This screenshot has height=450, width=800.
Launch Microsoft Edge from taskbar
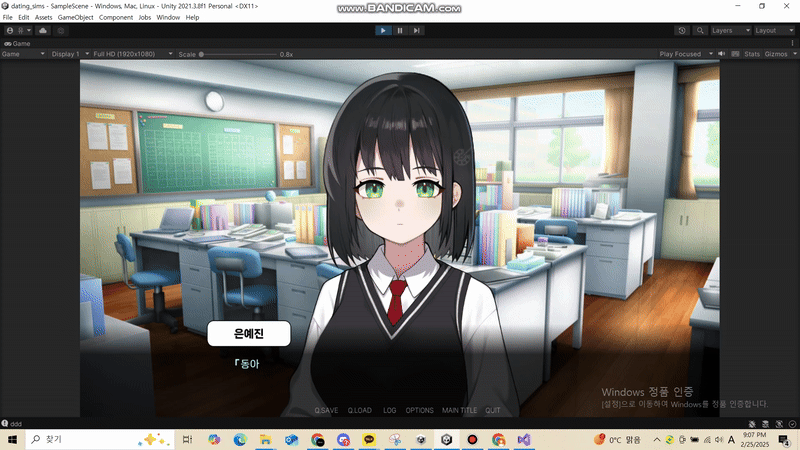[240, 439]
